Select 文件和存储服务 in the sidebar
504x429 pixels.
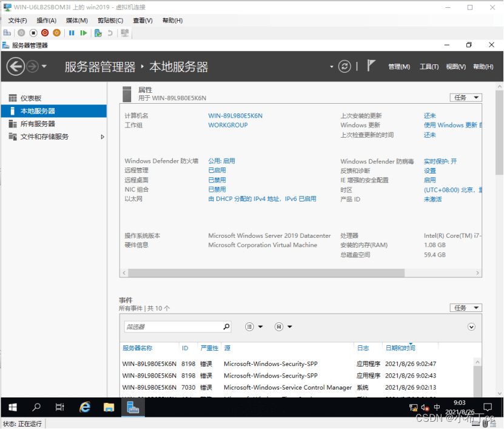click(x=54, y=137)
